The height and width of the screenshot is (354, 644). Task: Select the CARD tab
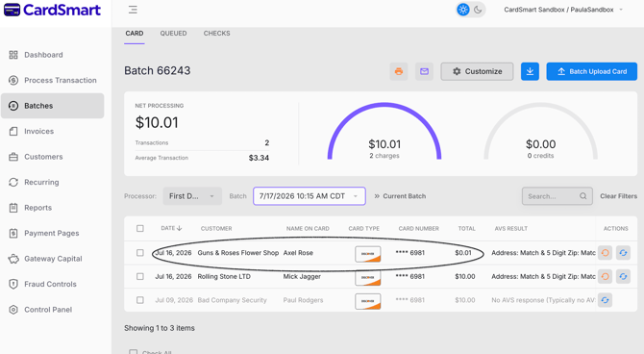point(135,34)
